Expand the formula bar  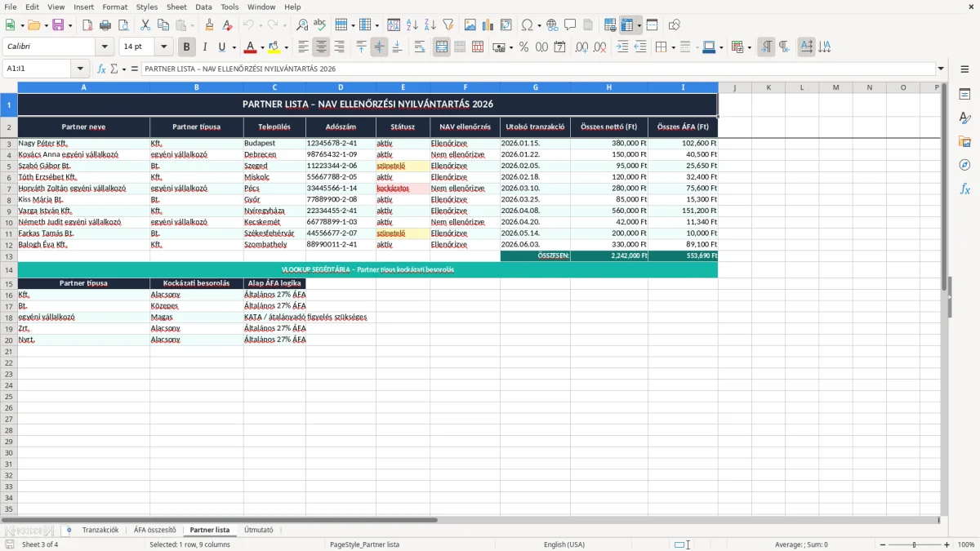[x=941, y=69]
